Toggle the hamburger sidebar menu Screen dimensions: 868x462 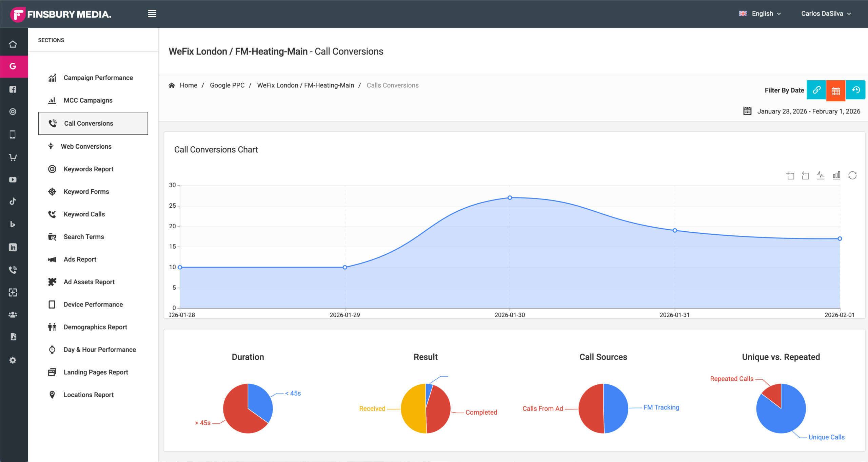point(152,14)
